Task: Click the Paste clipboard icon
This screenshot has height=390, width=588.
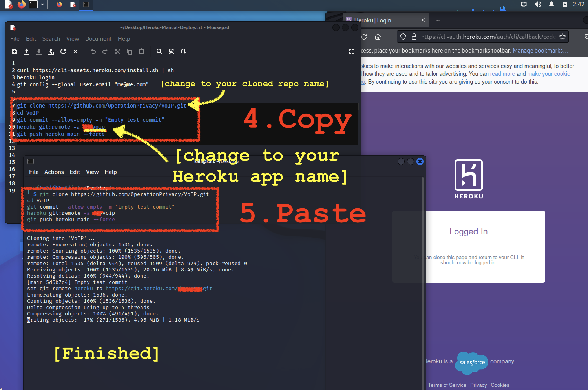Action: [142, 51]
